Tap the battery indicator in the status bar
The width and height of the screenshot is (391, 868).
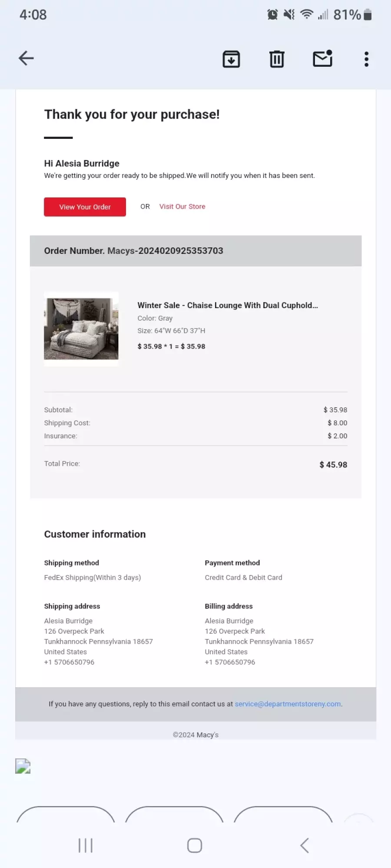click(368, 15)
